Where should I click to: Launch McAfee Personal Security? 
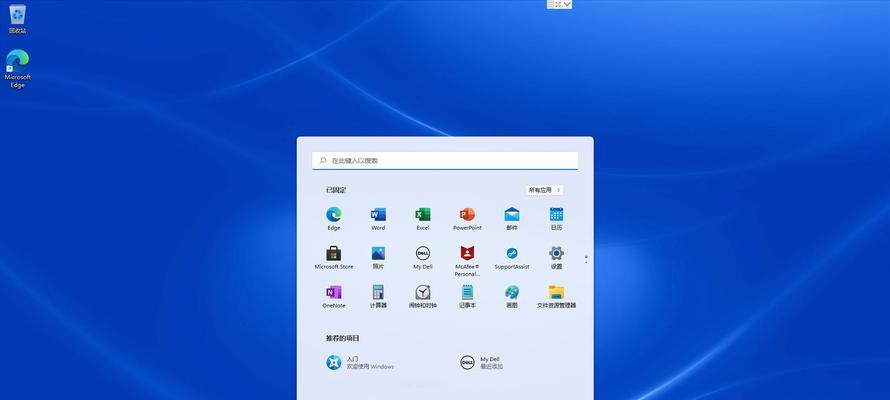(467, 261)
